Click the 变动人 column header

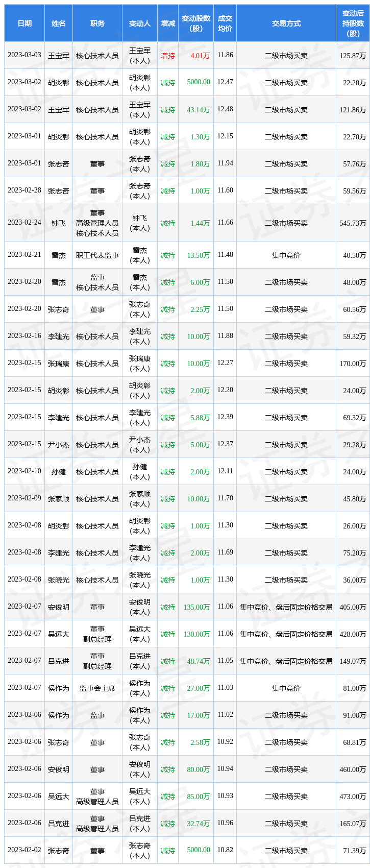140,23
